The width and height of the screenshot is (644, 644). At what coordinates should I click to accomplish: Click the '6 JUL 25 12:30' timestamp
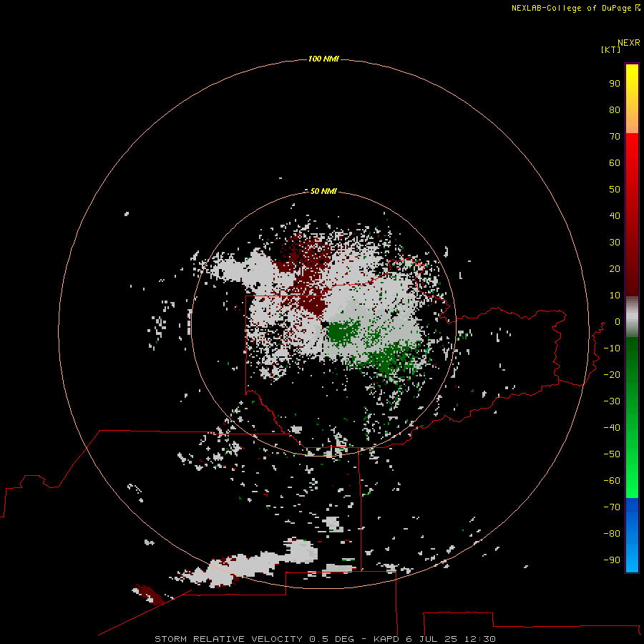coord(451,639)
